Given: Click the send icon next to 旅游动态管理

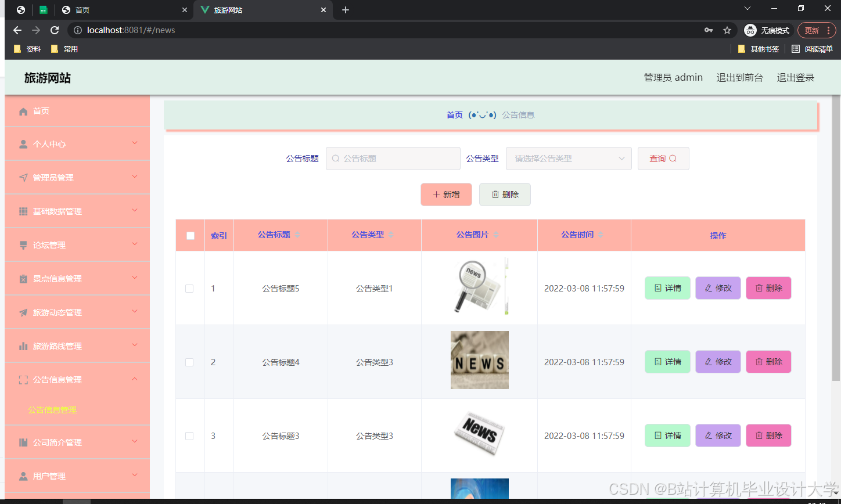Looking at the screenshot, I should (x=23, y=312).
